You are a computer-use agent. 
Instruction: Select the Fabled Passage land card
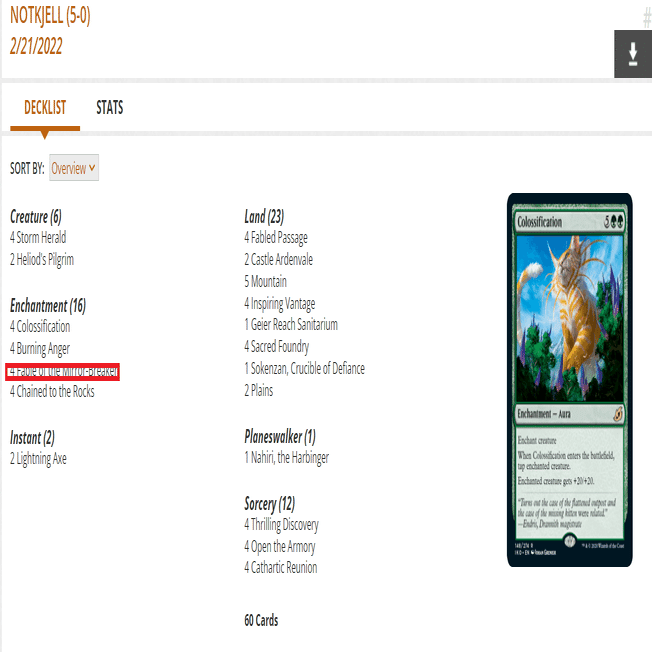point(276,238)
